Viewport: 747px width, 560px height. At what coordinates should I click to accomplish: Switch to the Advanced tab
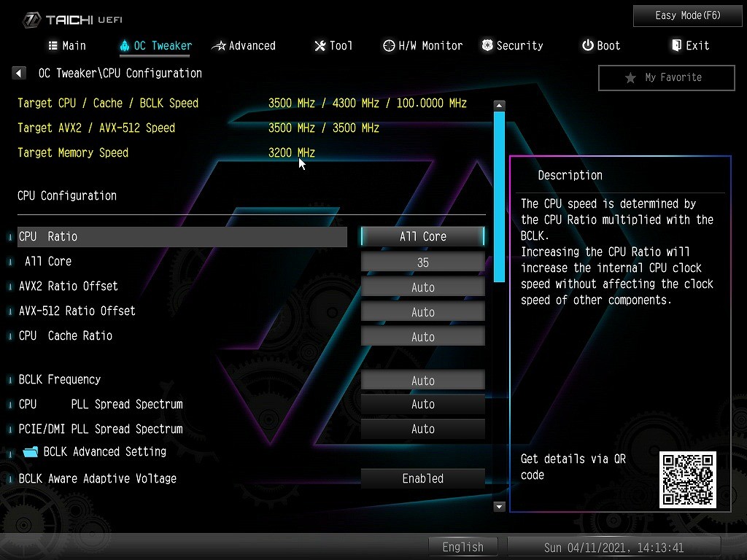[244, 46]
